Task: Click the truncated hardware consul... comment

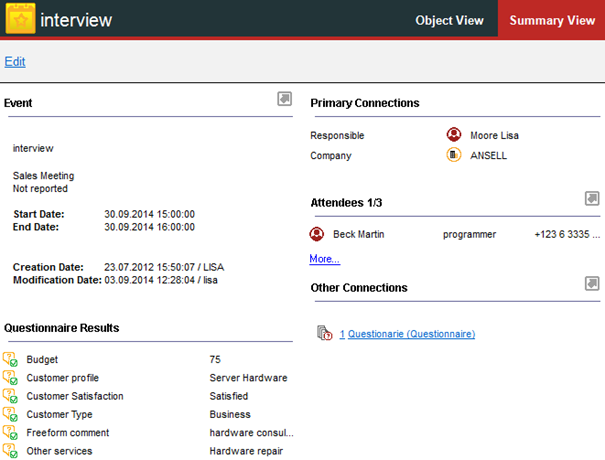Action: [251, 433]
